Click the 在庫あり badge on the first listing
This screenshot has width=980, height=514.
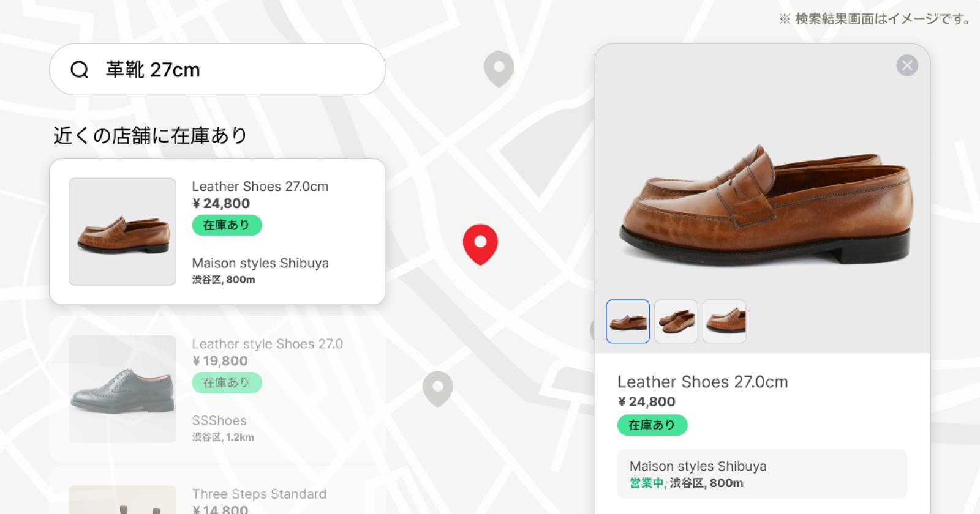tap(227, 225)
